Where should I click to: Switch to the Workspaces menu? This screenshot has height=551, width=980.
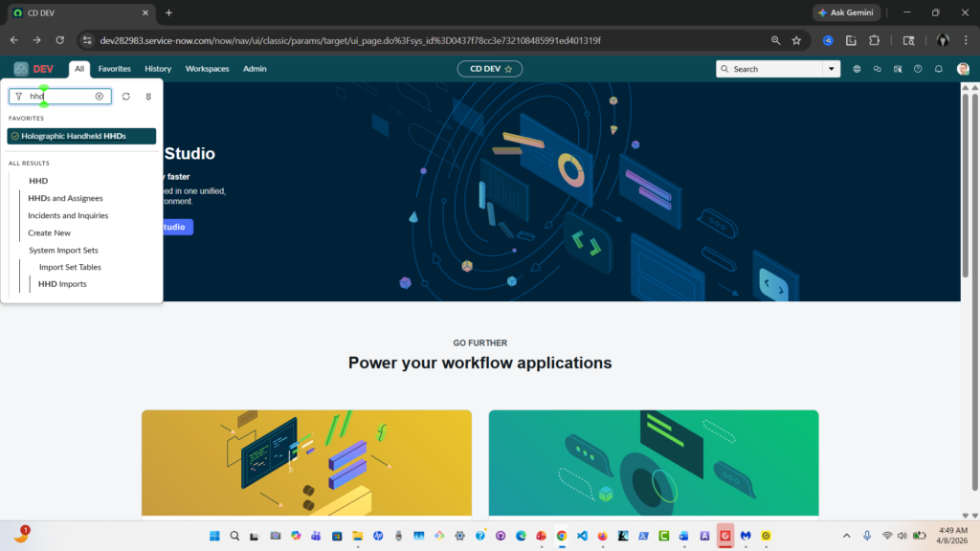[207, 69]
